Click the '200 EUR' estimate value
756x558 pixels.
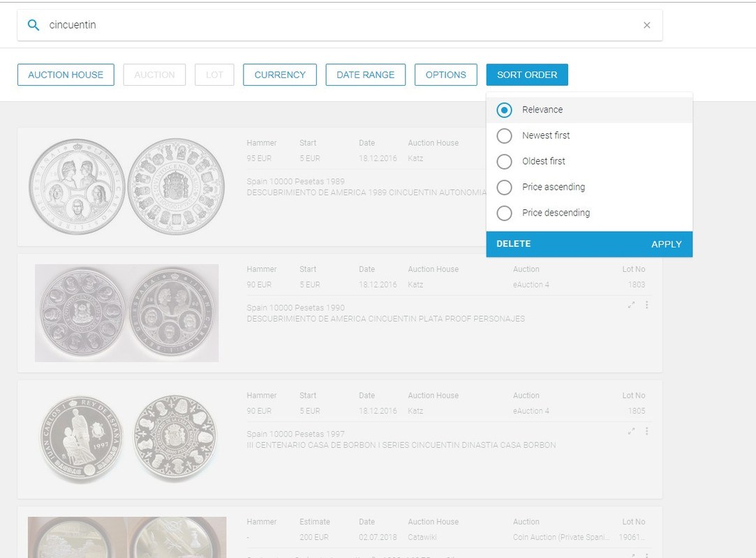[314, 537]
